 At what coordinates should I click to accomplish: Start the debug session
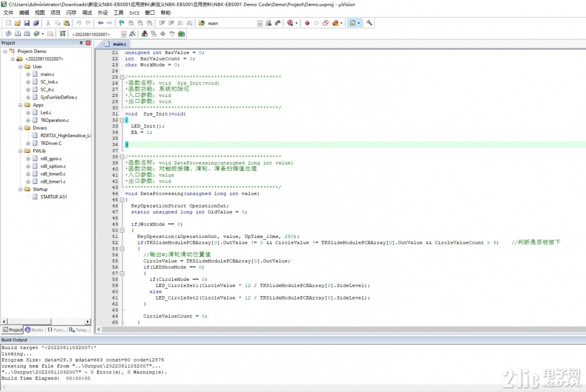click(x=290, y=23)
